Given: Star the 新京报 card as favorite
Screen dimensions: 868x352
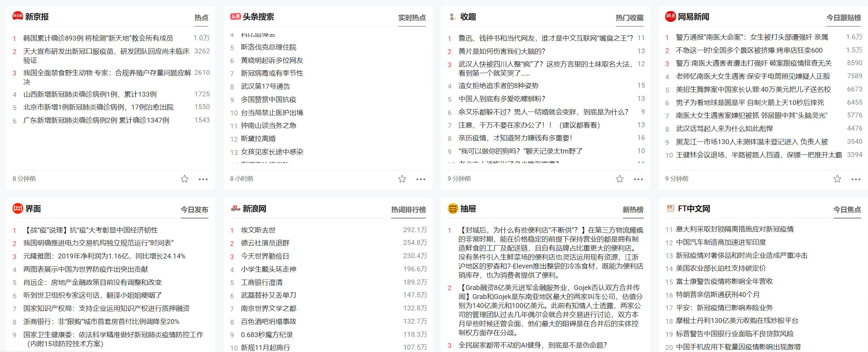Looking at the screenshot, I should point(185,179).
